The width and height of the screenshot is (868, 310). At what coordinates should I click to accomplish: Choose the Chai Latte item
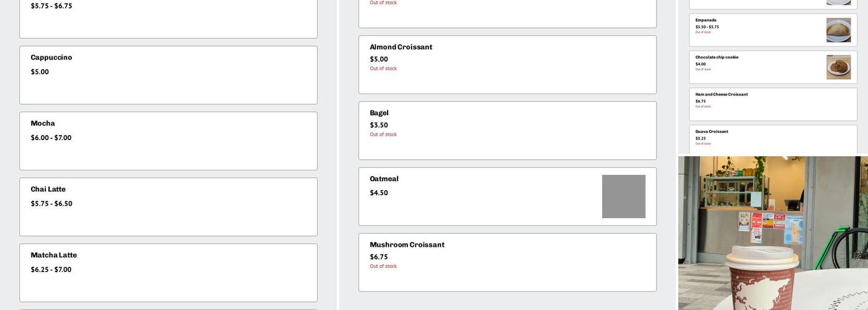(x=168, y=206)
